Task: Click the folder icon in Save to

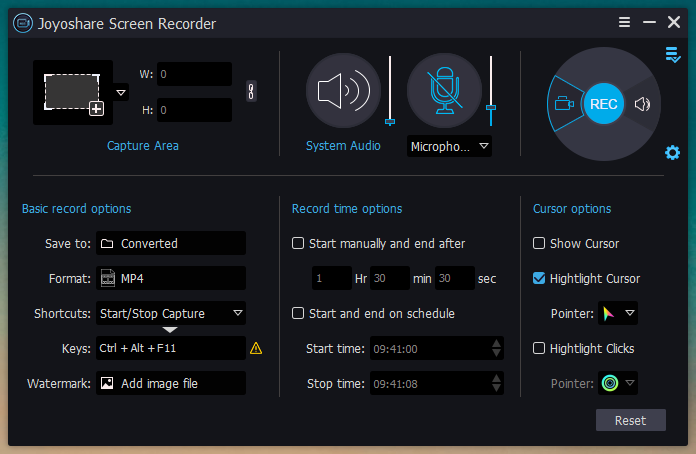Action: click(x=107, y=243)
